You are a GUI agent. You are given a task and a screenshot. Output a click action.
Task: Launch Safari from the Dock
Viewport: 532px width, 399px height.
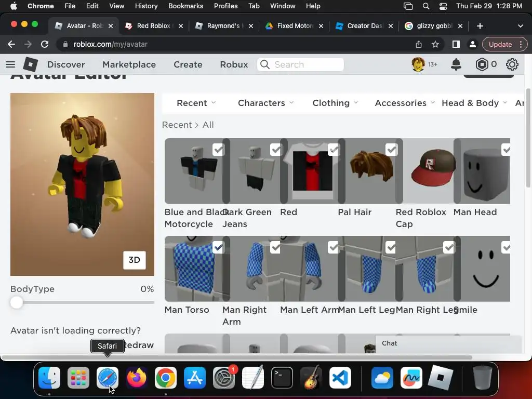[107, 378]
